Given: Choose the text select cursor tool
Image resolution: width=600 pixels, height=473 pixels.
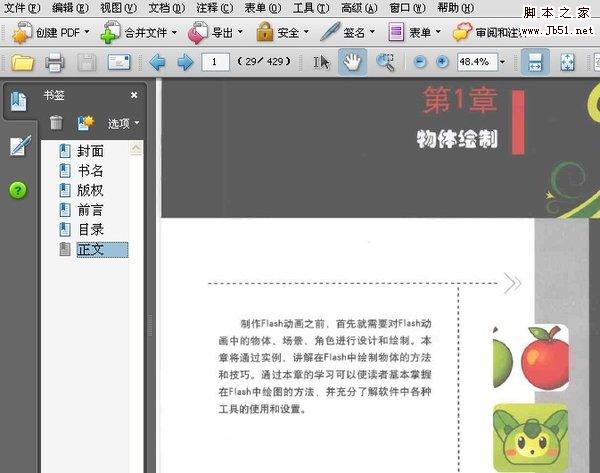Looking at the screenshot, I should 321,62.
